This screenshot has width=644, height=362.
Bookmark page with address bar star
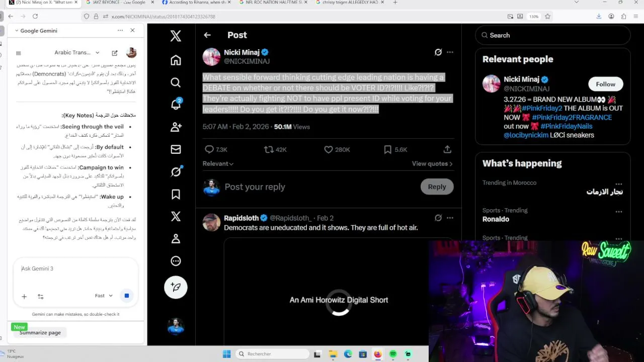pos(547,16)
